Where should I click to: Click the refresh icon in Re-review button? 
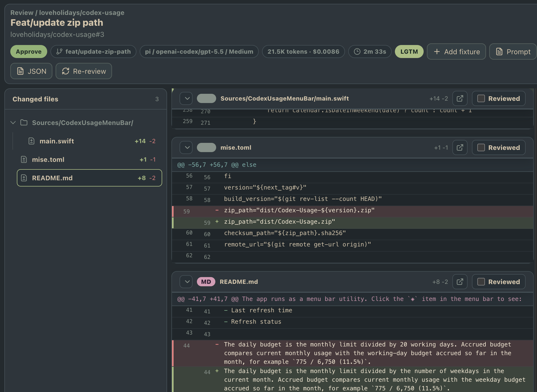pyautogui.click(x=66, y=71)
